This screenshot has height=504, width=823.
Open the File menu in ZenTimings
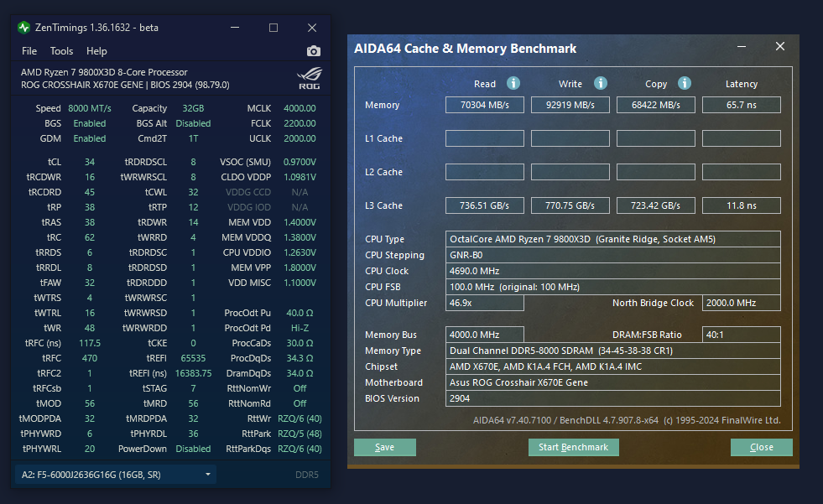(29, 50)
